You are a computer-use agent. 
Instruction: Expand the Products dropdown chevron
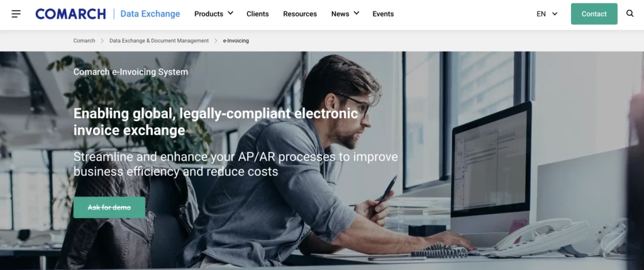[x=230, y=13]
